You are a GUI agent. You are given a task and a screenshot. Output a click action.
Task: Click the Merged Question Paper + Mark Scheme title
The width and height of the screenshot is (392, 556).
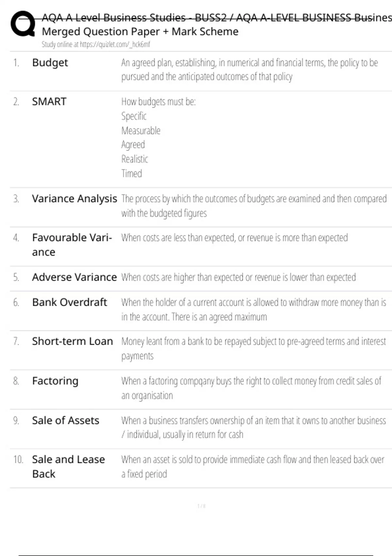tap(140, 32)
